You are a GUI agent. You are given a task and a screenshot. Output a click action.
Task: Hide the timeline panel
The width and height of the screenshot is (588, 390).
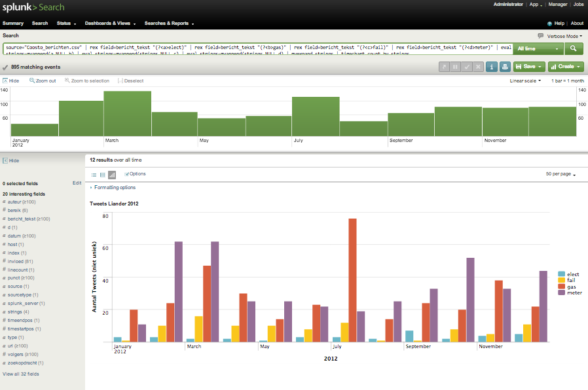point(11,80)
